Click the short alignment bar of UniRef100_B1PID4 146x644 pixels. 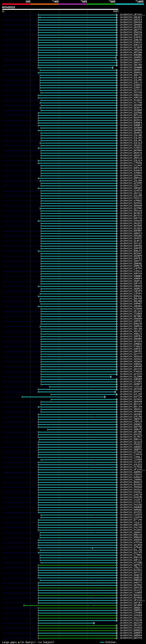(64, 397)
